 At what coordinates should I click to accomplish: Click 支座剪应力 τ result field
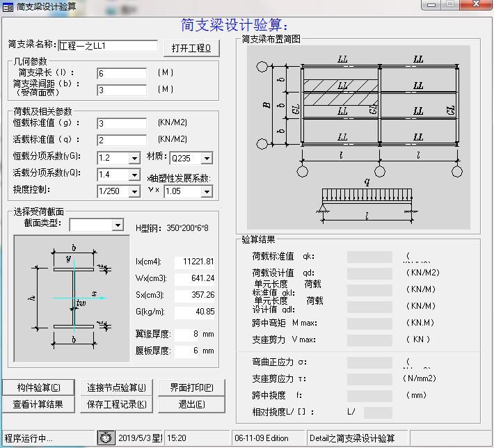[369, 379]
